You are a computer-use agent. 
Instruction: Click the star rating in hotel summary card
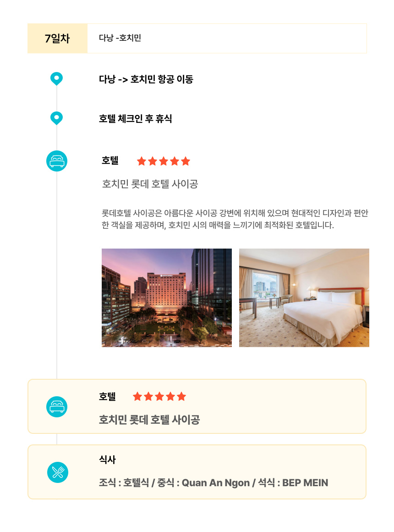(x=159, y=396)
